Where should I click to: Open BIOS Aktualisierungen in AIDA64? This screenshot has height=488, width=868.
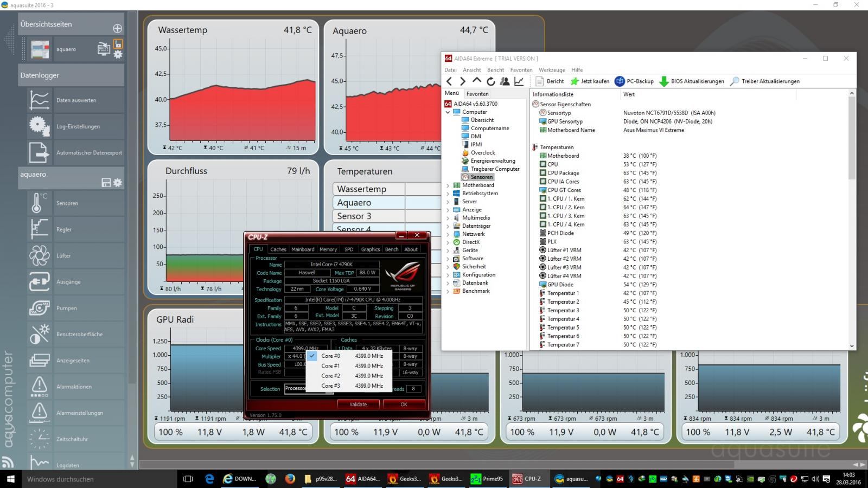click(x=692, y=81)
